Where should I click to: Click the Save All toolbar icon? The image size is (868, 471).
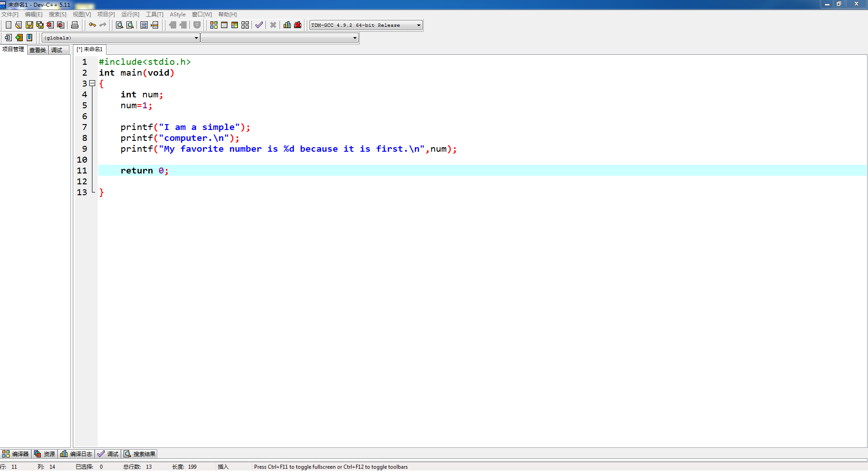pos(40,25)
